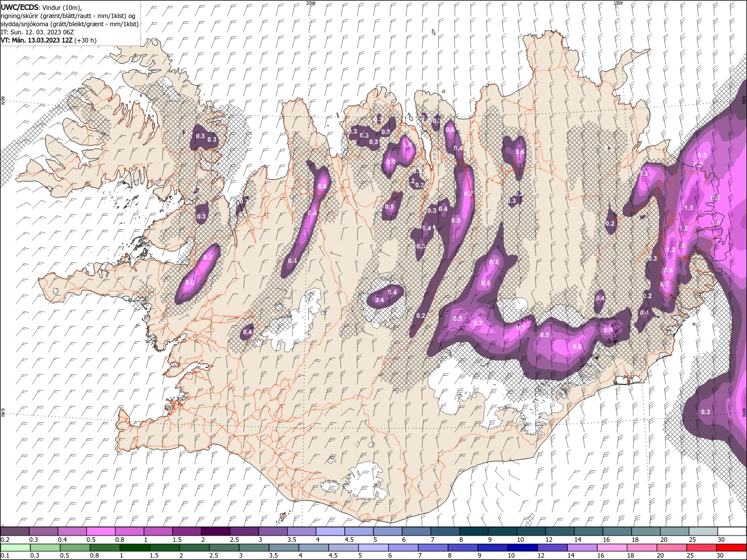
Task: Click the '(+30 h)' forecast offset text
Action: (86, 40)
